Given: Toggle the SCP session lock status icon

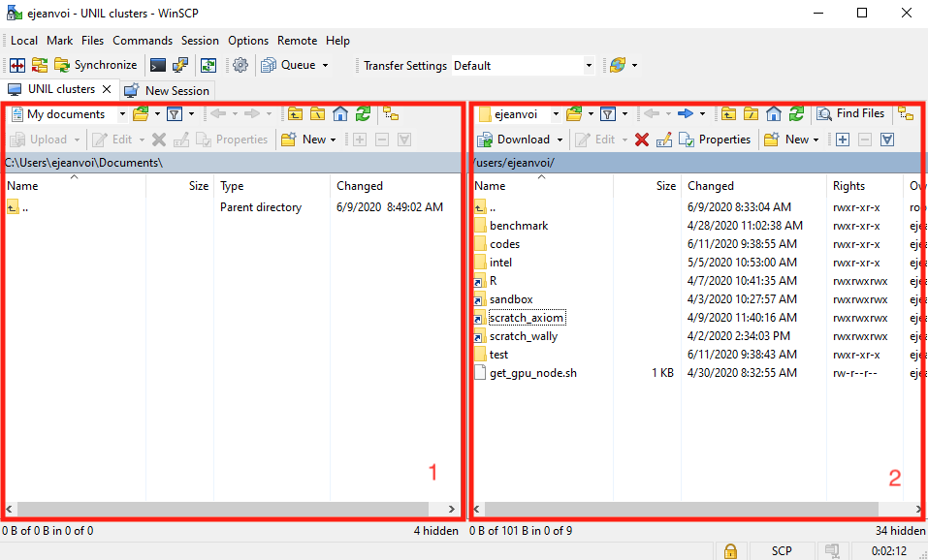Looking at the screenshot, I should tap(730, 551).
